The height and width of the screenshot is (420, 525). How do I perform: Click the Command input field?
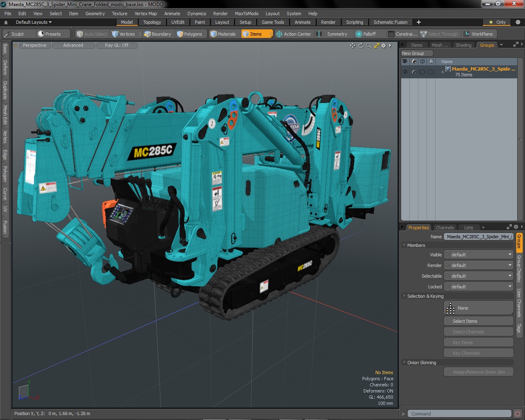pyautogui.click(x=460, y=414)
